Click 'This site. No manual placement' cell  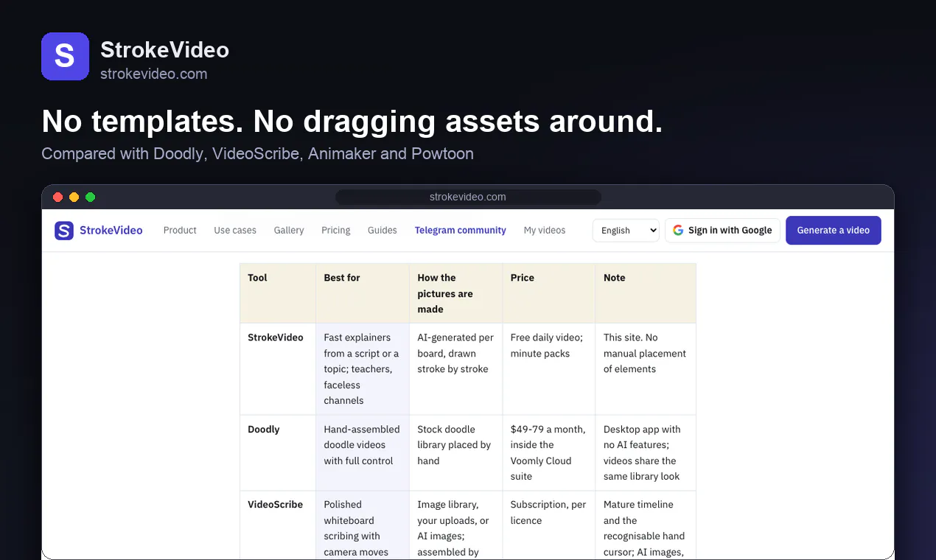[646, 369]
